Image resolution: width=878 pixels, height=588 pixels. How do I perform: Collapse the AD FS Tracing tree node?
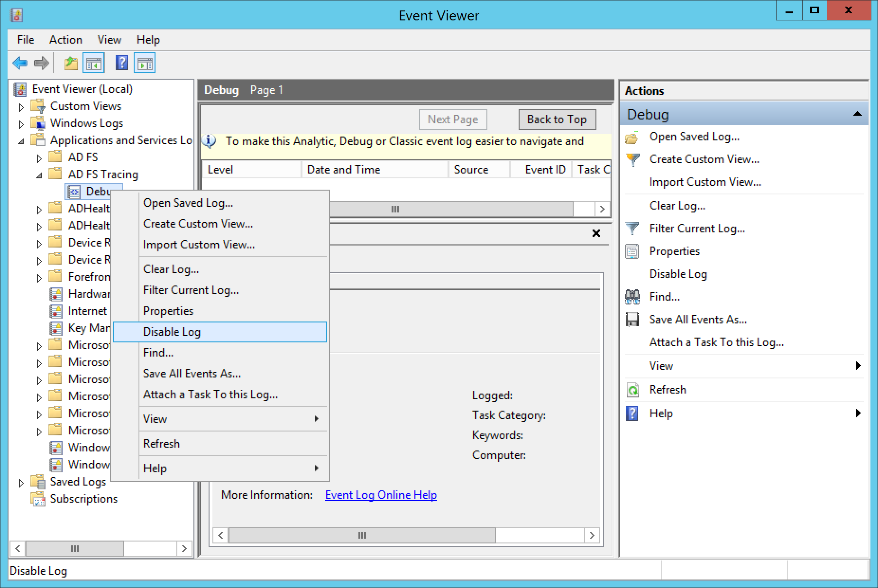tap(39, 175)
